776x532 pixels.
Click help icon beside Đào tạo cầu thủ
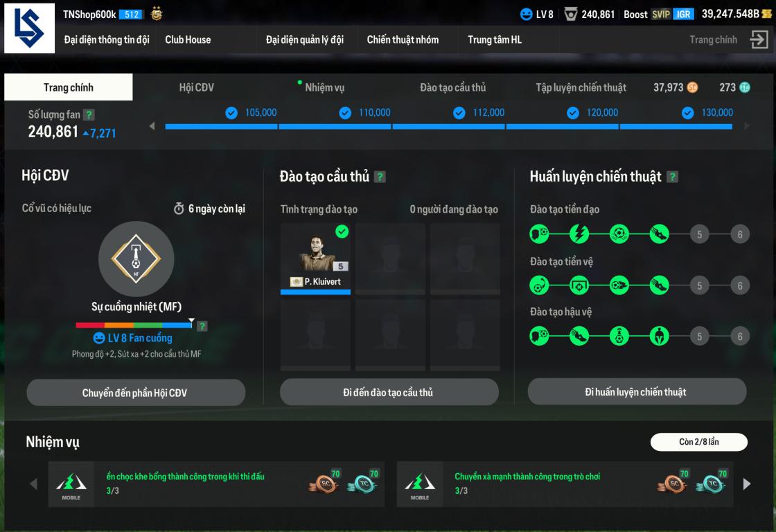[380, 177]
